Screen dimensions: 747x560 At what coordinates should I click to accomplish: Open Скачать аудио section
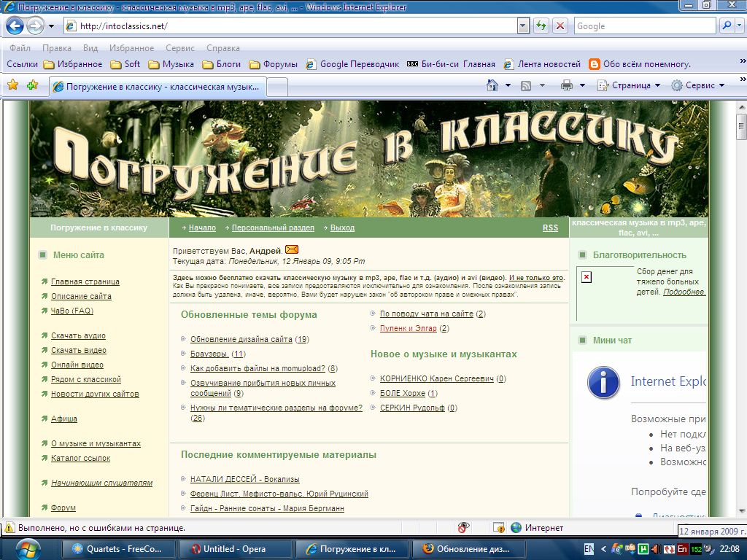coord(78,335)
